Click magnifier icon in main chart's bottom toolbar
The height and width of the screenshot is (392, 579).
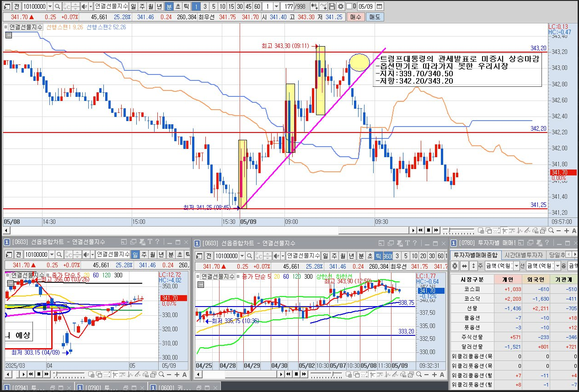pyautogui.click(x=551, y=231)
